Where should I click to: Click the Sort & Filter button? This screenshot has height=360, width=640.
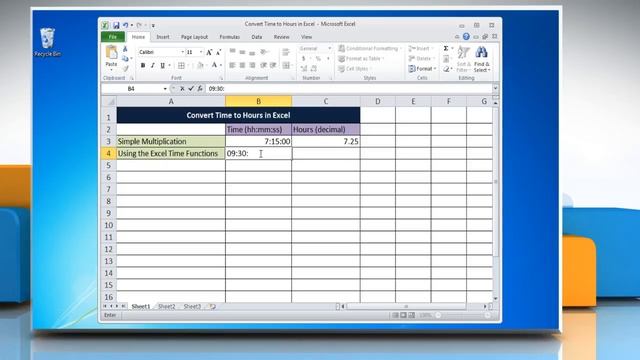[463, 59]
